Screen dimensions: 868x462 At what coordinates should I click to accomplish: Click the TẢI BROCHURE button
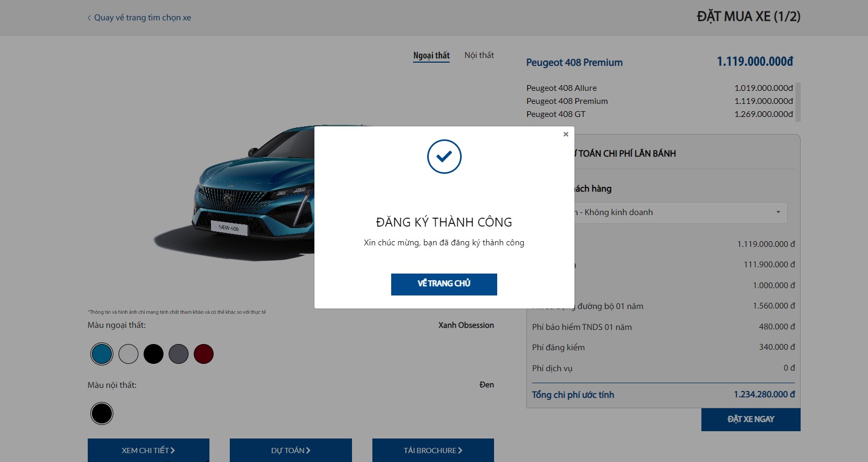[x=433, y=450]
